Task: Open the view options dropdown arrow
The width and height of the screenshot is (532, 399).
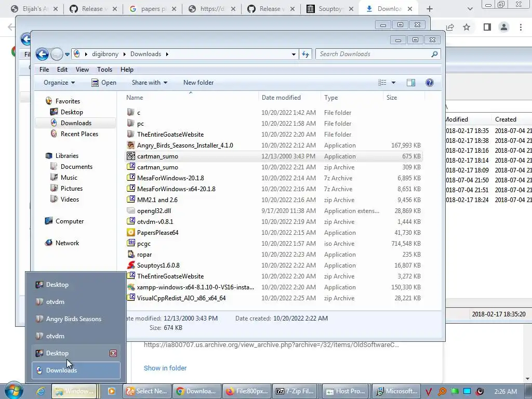Action: click(x=393, y=83)
